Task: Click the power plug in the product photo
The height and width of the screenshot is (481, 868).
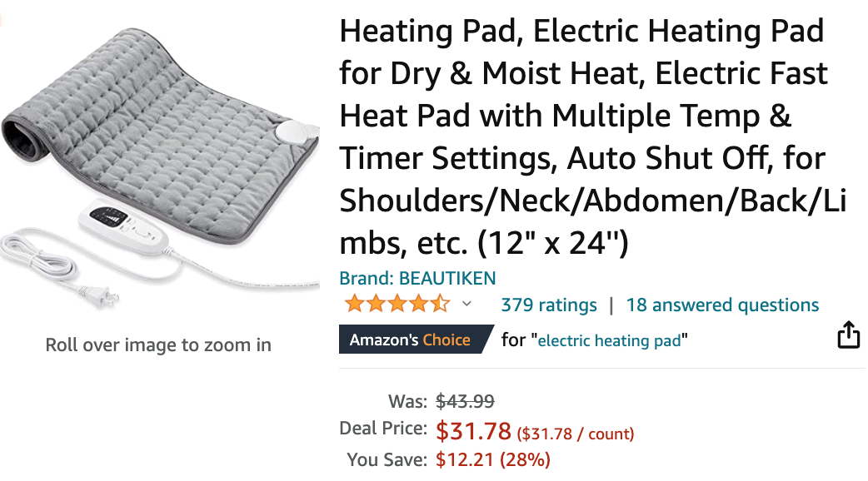Action: [100, 295]
